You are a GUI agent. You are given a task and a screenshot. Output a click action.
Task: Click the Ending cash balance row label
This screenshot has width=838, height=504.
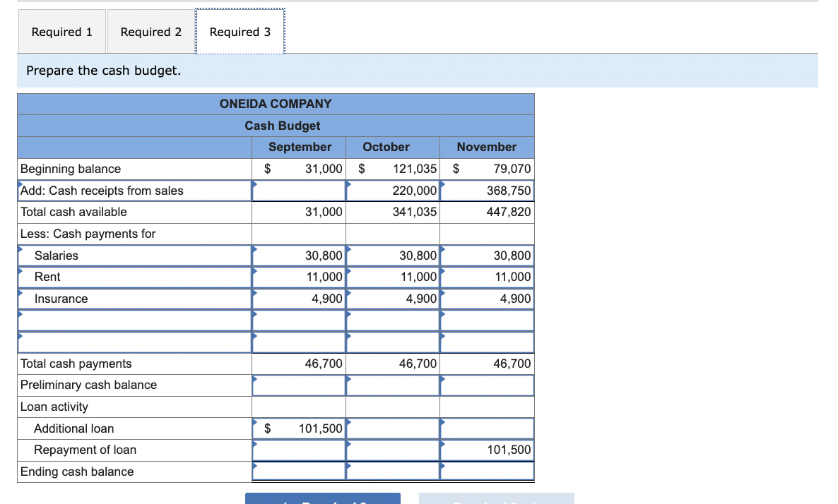(x=77, y=472)
